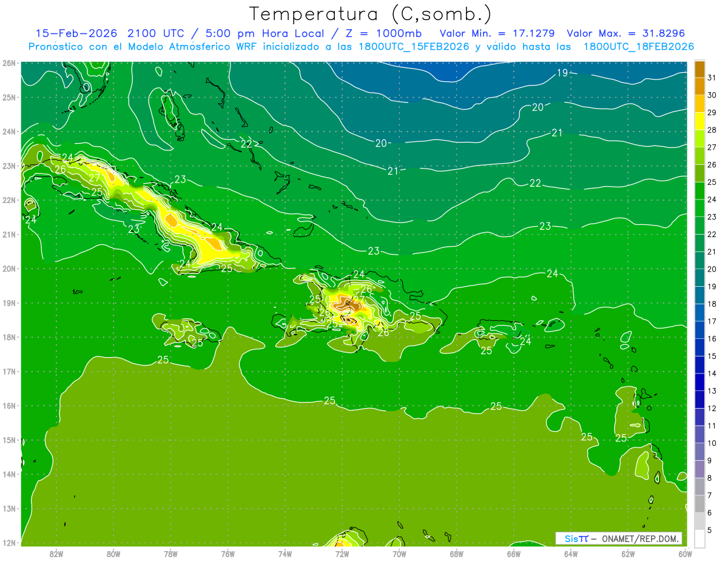The width and height of the screenshot is (728, 562).
Task: Click the "60W" longitude axis label
Action: 685,554
